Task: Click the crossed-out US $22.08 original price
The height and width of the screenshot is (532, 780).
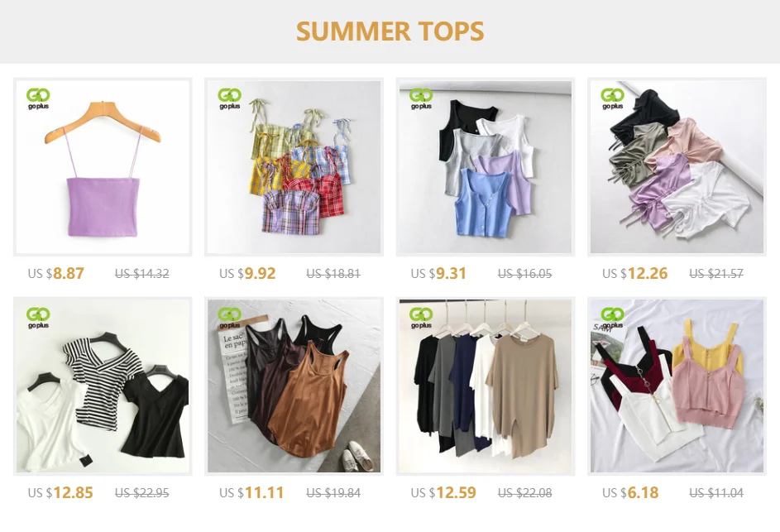Action: pyautogui.click(x=524, y=493)
